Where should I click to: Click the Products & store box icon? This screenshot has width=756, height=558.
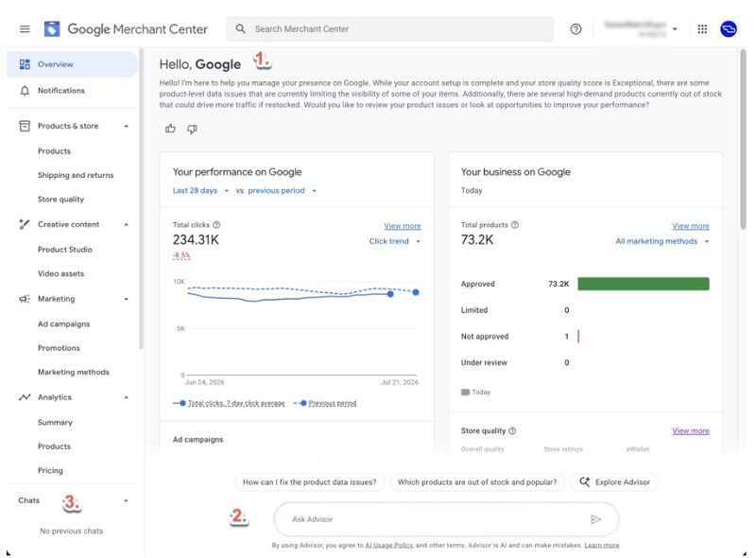25,126
